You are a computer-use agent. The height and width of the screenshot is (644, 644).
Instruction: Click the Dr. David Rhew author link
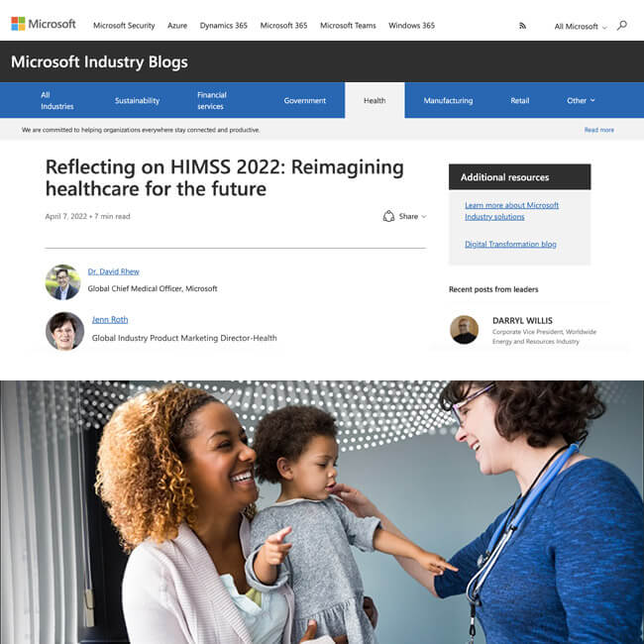(x=113, y=271)
